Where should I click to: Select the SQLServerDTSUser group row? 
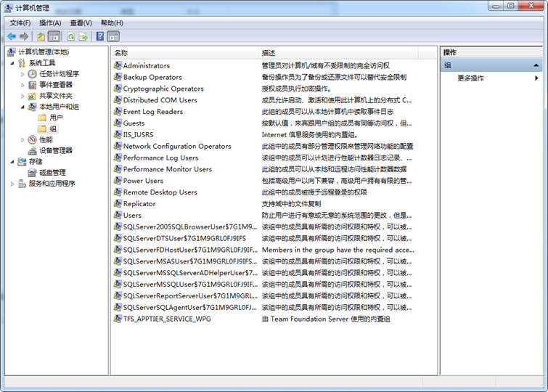tap(263, 238)
